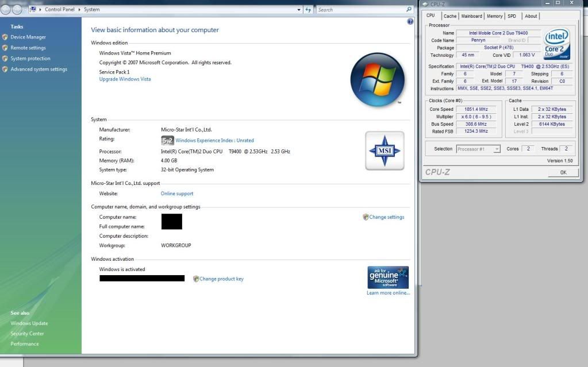Click Multiplier value x 6.0
588x367 pixels.
476,117
